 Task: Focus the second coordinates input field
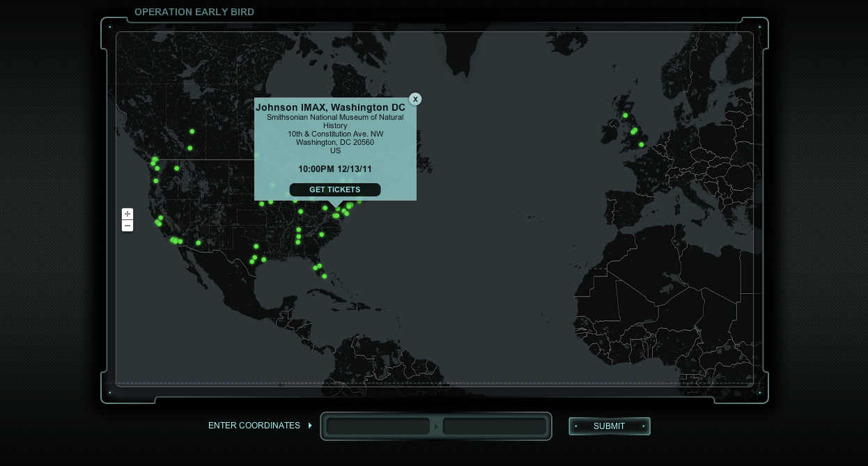[x=495, y=426]
